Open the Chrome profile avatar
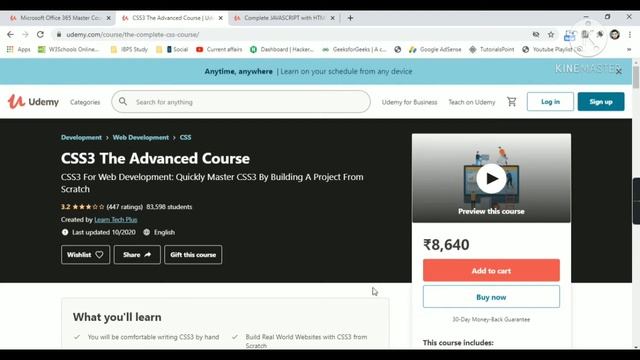 [x=615, y=35]
